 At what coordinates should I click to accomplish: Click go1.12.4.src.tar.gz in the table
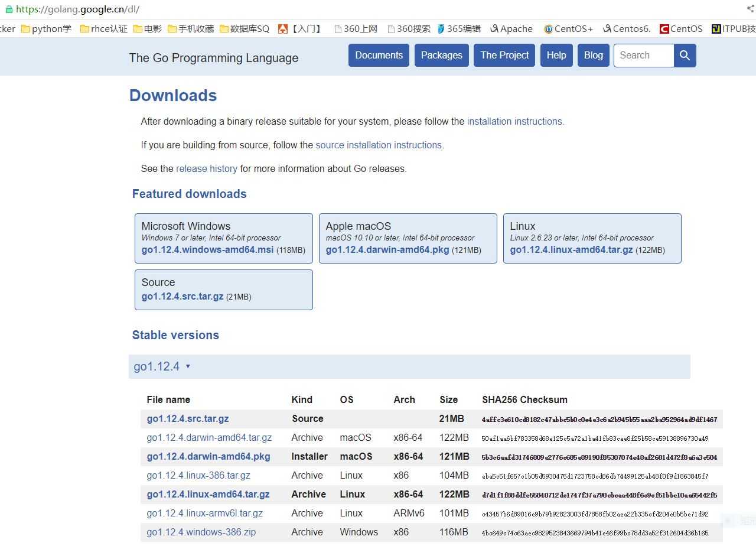tap(188, 418)
